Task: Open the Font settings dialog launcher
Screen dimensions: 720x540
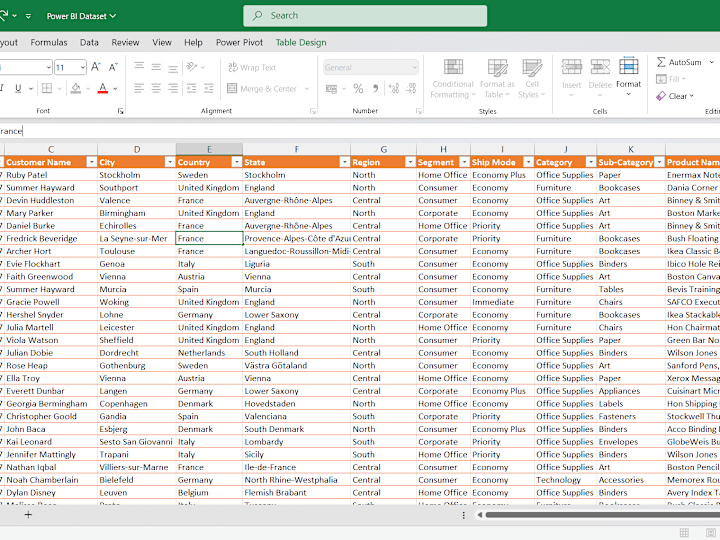Action: click(120, 111)
